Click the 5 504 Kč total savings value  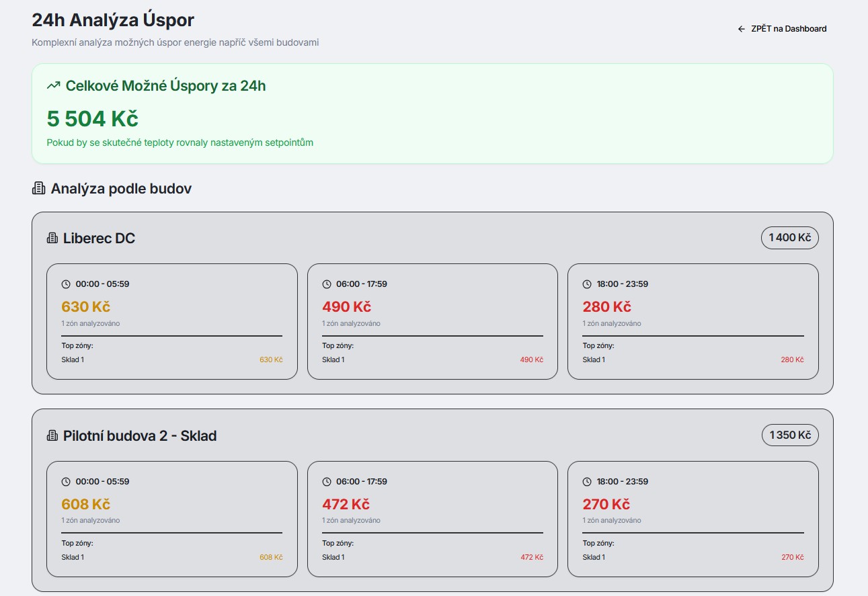pyautogui.click(x=92, y=119)
